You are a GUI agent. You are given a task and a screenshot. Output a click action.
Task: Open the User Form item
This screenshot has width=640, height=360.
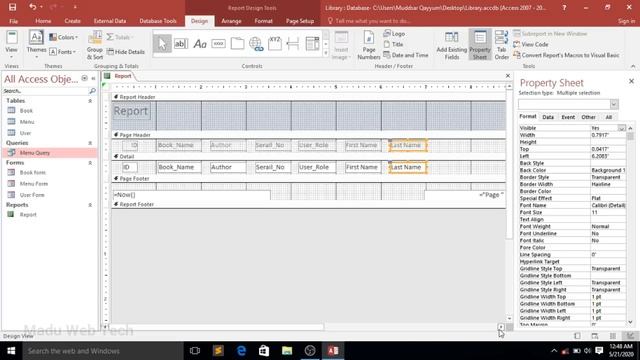(x=32, y=195)
